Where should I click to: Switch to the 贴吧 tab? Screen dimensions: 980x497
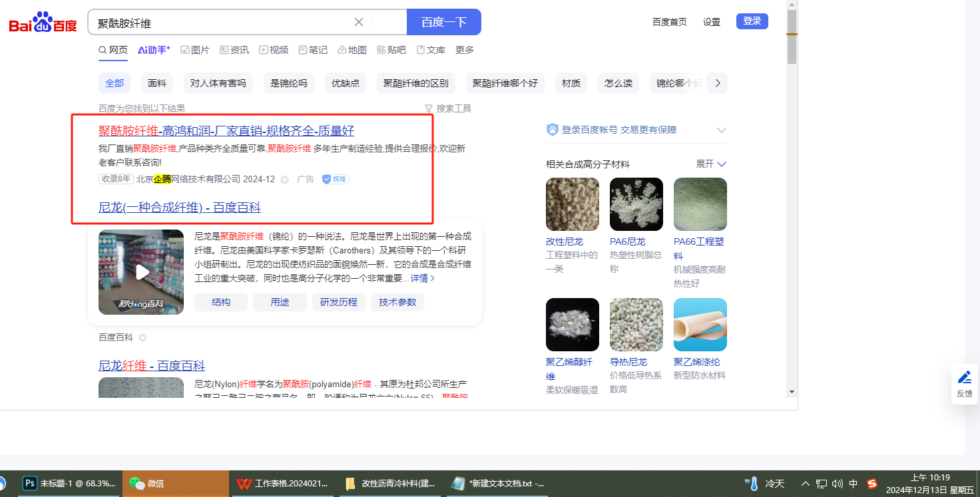(391, 50)
